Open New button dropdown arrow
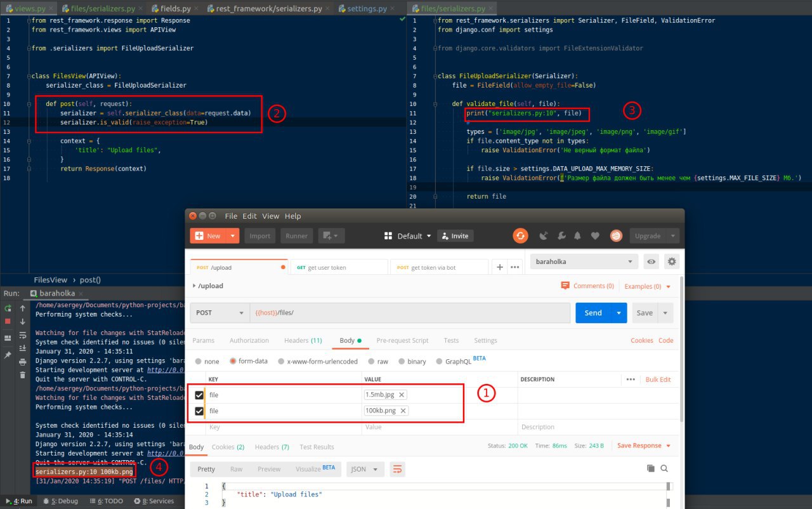Viewport: 812px width, 509px height. coord(233,236)
